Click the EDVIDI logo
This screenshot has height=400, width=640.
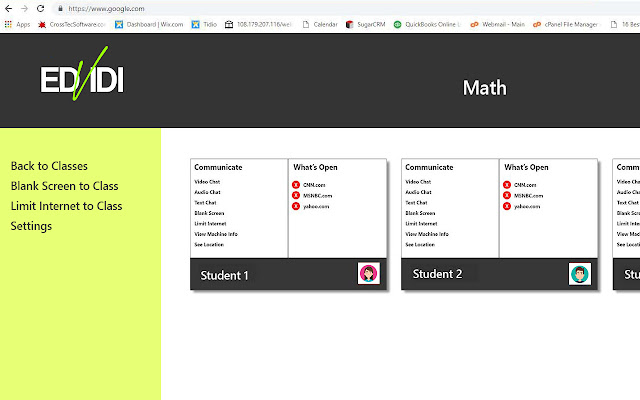pyautogui.click(x=82, y=74)
